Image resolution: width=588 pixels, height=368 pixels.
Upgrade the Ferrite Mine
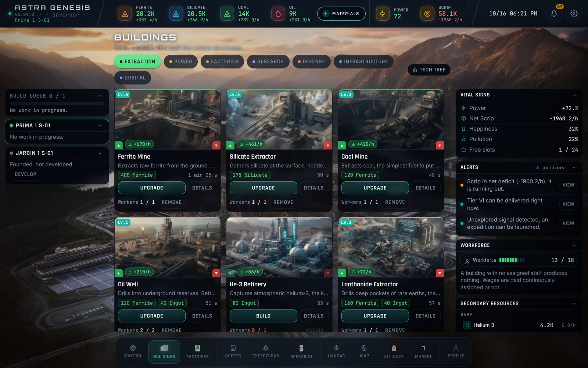[x=151, y=188]
